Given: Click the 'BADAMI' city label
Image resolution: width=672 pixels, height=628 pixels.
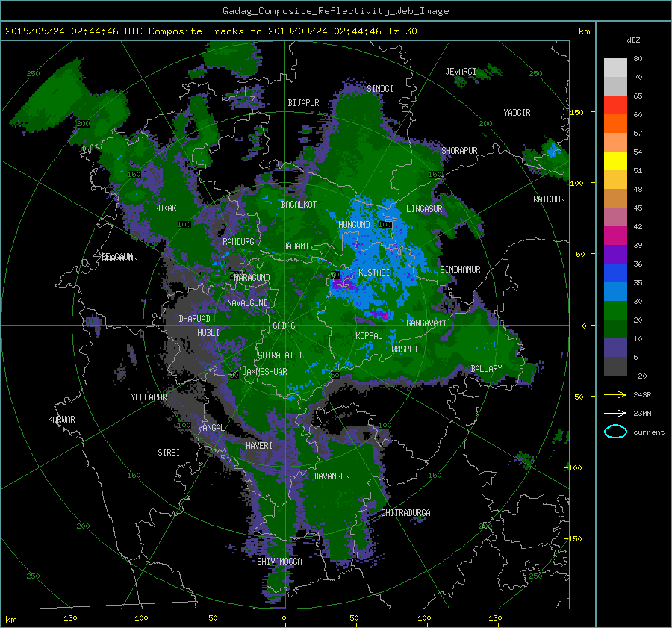Looking at the screenshot, I should 296,246.
